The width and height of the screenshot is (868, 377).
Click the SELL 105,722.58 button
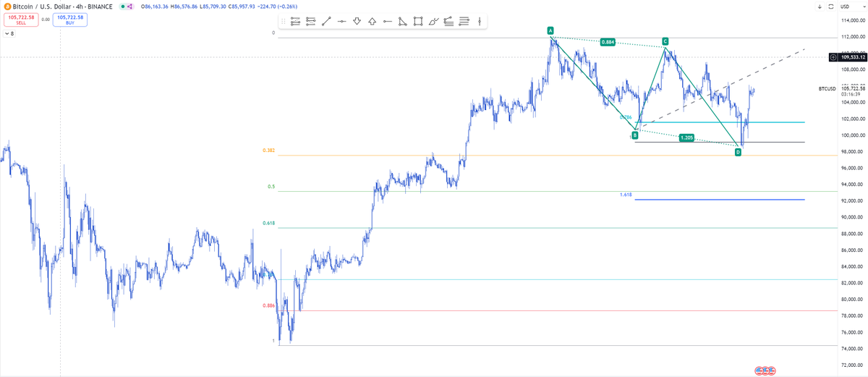coord(20,19)
